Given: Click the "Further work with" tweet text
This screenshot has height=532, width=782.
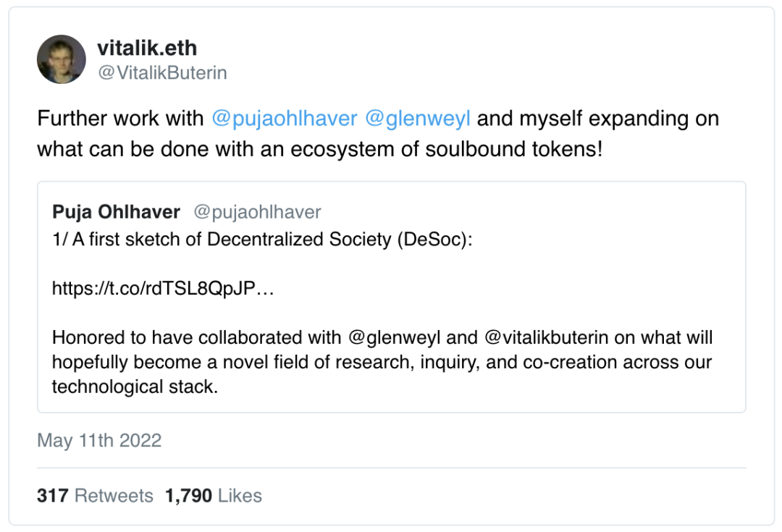Looking at the screenshot, I should pos(121,119).
